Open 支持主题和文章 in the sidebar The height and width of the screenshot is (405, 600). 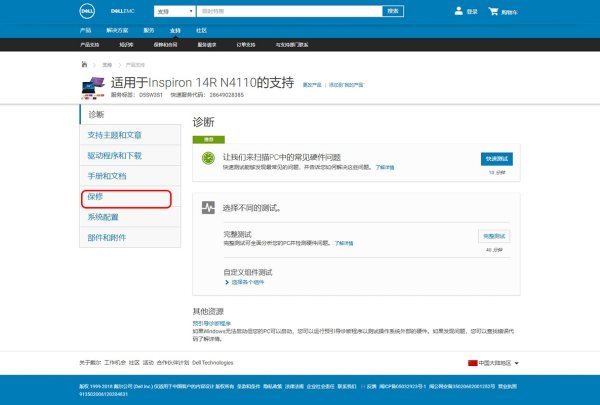130,135
